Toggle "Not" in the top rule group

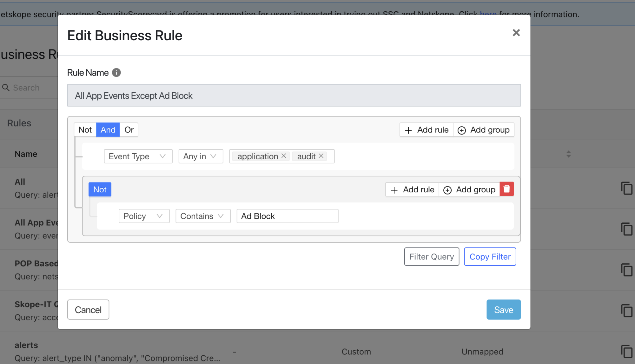(85, 129)
